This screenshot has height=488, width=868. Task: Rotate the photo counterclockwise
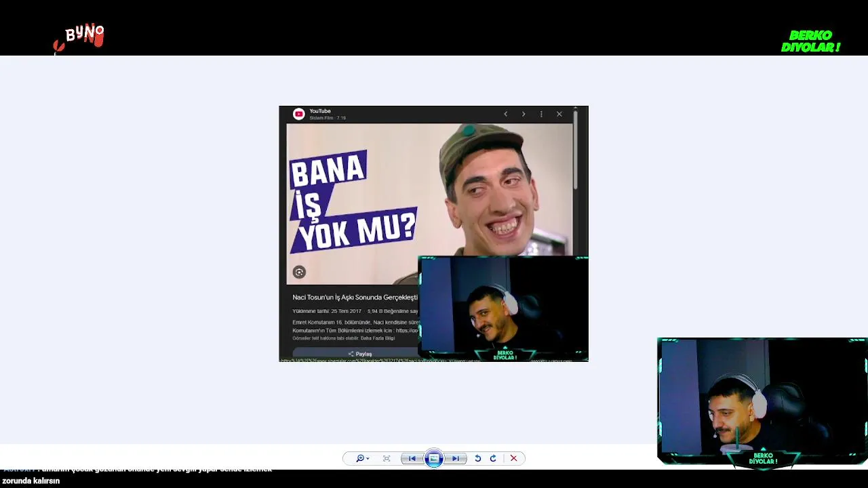point(477,459)
